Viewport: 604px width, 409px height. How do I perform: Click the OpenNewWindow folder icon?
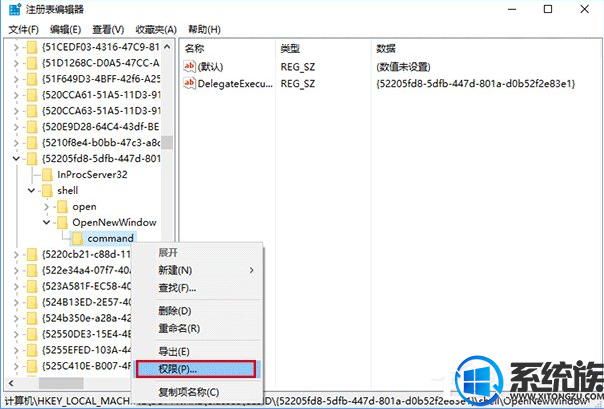tap(62, 223)
